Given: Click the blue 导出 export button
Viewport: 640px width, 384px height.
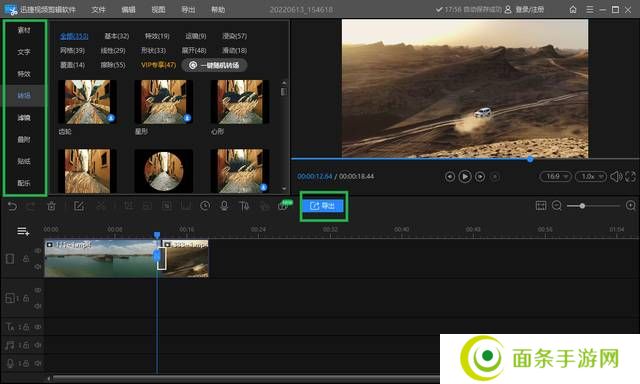Looking at the screenshot, I should pyautogui.click(x=323, y=206).
